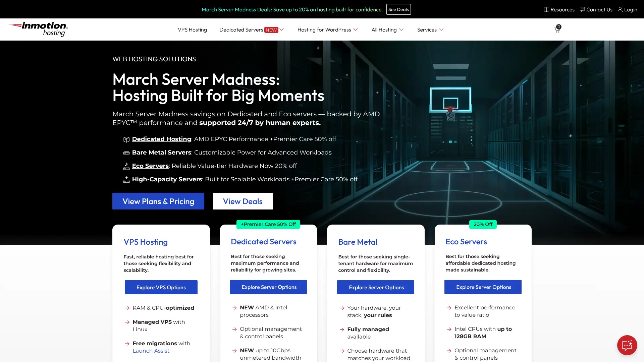Expand the Services dropdown chevron
This screenshot has width=644, height=362.
441,29
